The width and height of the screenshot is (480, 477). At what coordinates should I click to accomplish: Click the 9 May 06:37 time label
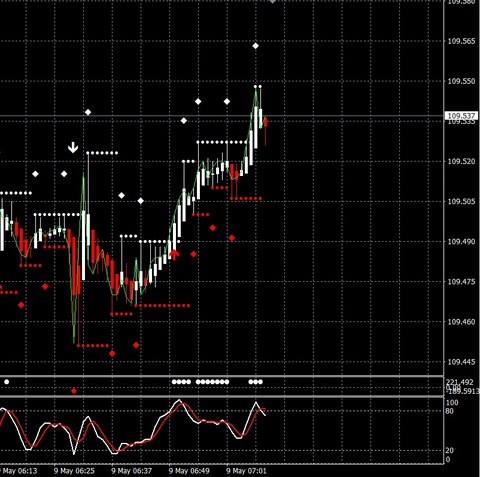coord(132,471)
